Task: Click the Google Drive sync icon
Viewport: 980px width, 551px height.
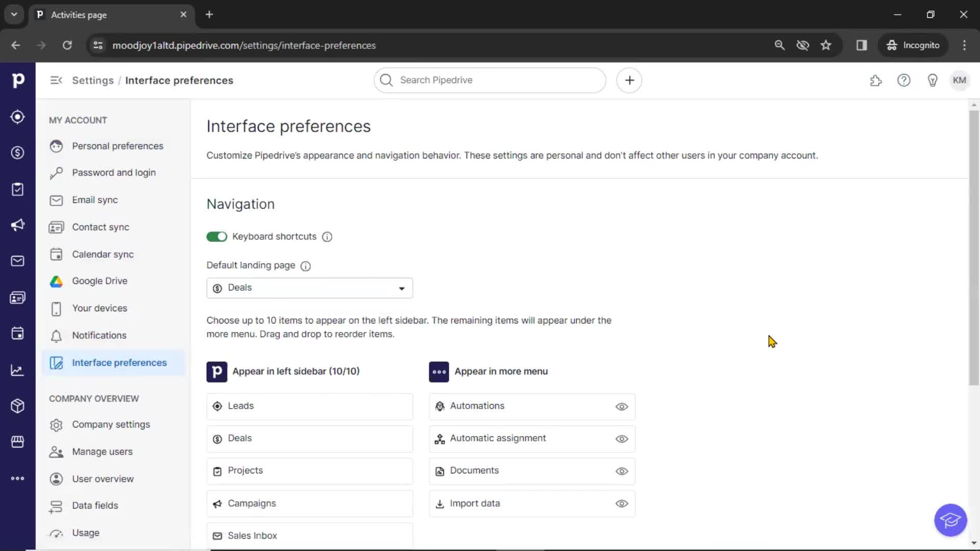Action: (x=57, y=281)
